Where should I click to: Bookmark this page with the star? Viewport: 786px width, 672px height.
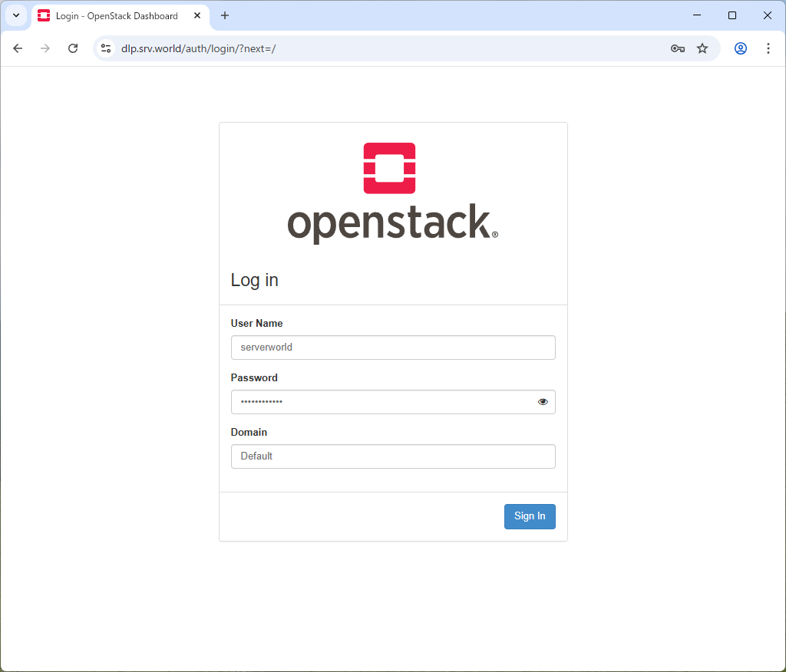(x=702, y=48)
